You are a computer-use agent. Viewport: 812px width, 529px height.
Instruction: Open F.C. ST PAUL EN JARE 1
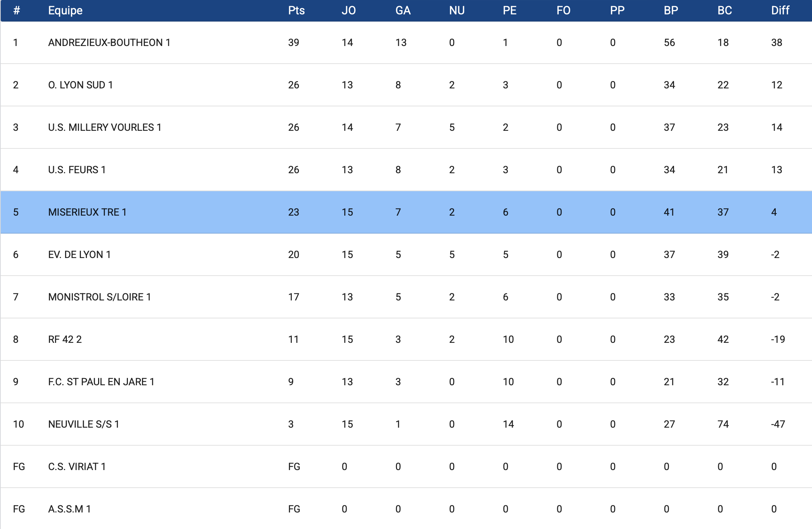tap(101, 382)
